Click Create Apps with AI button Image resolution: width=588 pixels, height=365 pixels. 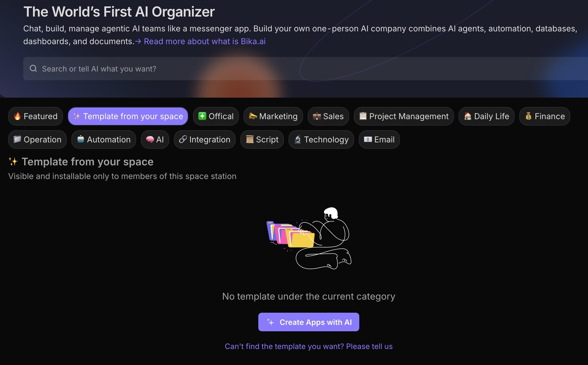(309, 322)
